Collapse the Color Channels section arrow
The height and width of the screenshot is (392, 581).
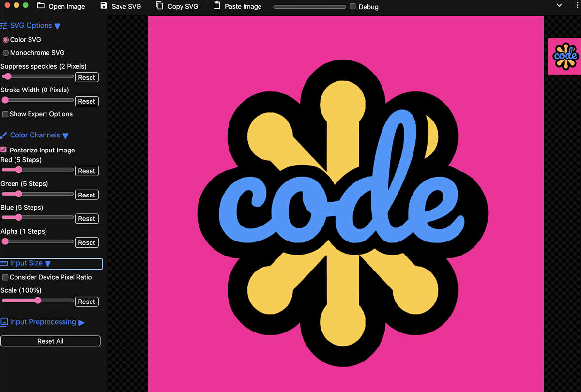(x=65, y=136)
